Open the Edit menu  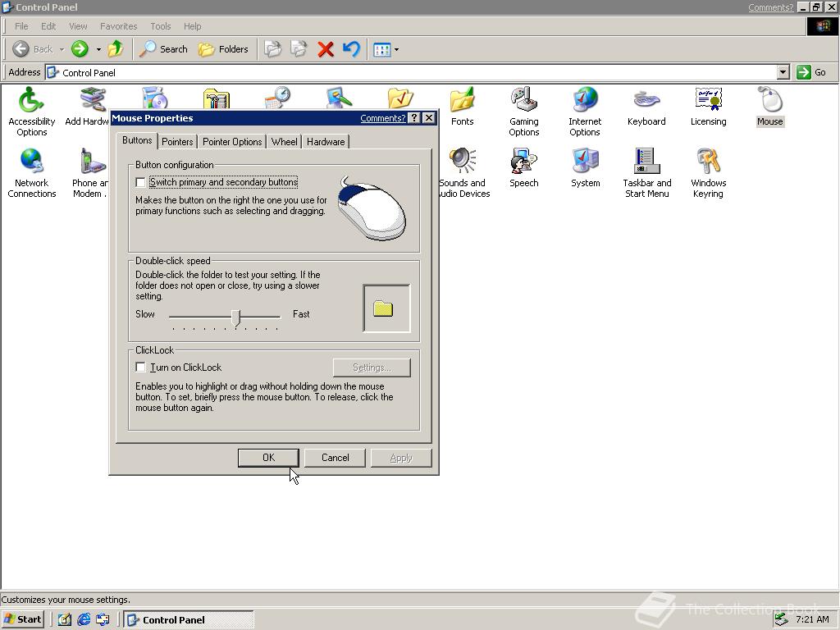(48, 26)
